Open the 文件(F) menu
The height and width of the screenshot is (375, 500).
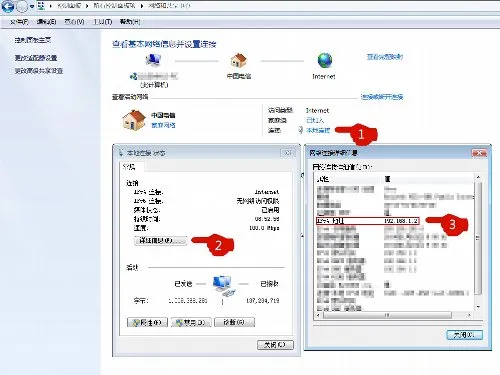coord(19,22)
